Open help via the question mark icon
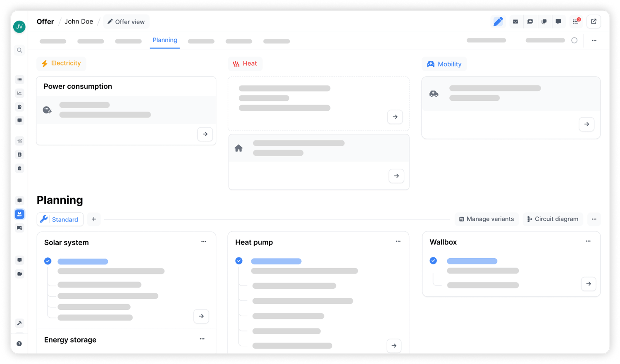The height and width of the screenshot is (364, 620). pyautogui.click(x=19, y=344)
